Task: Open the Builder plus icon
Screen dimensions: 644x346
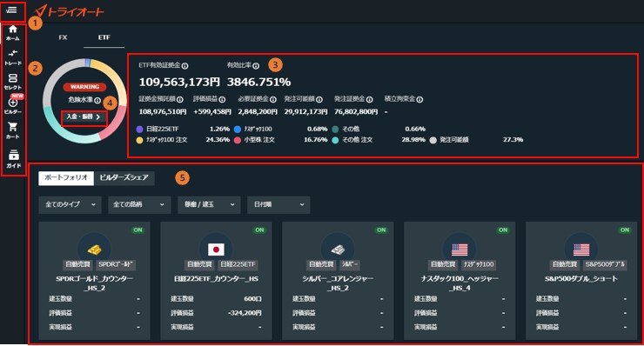Action: point(13,105)
